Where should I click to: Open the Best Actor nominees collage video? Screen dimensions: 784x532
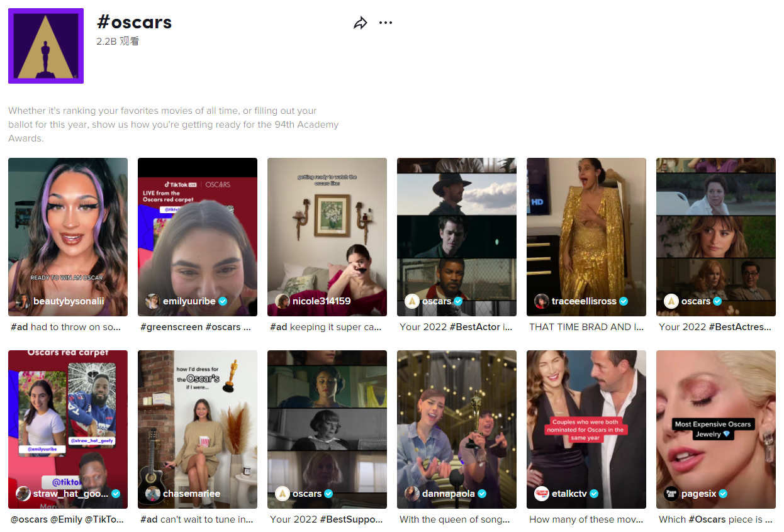(457, 237)
